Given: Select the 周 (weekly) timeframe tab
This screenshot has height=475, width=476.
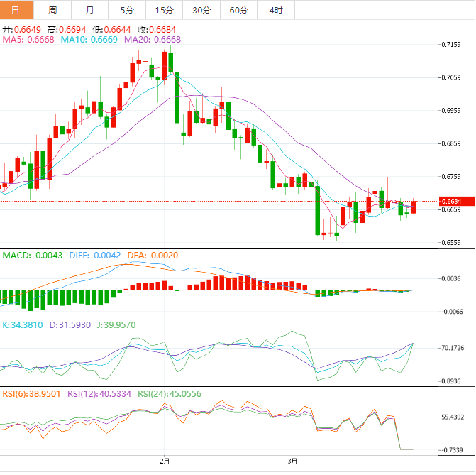Looking at the screenshot, I should click(x=53, y=10).
